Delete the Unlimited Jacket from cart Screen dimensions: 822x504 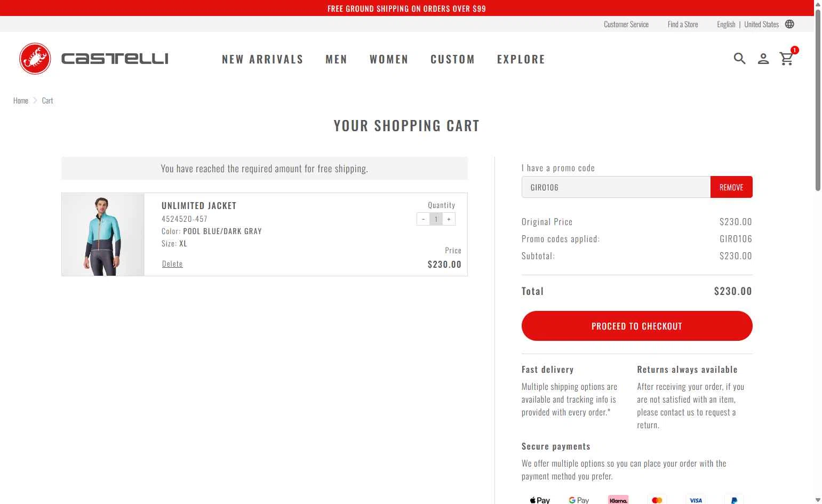pyautogui.click(x=172, y=263)
